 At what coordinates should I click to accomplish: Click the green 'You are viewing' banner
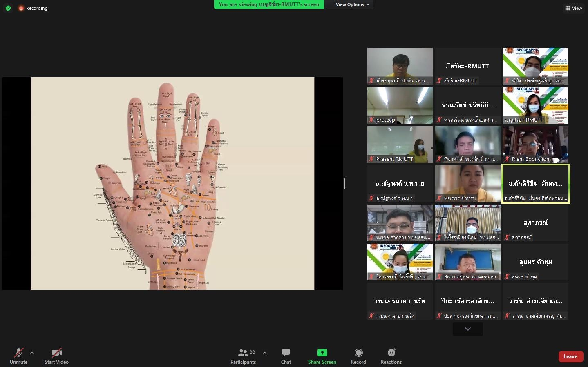coord(269,4)
